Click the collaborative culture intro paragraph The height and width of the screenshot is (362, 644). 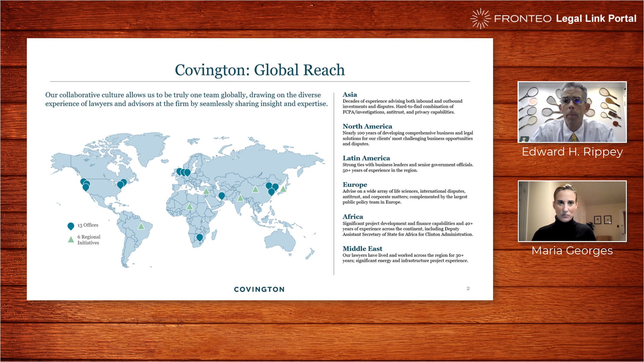(x=186, y=99)
